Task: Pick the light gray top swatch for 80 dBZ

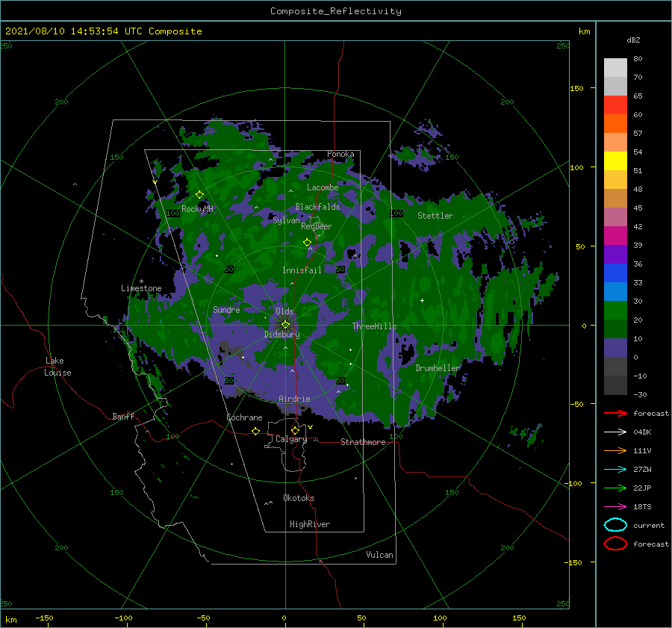Action: click(x=615, y=68)
